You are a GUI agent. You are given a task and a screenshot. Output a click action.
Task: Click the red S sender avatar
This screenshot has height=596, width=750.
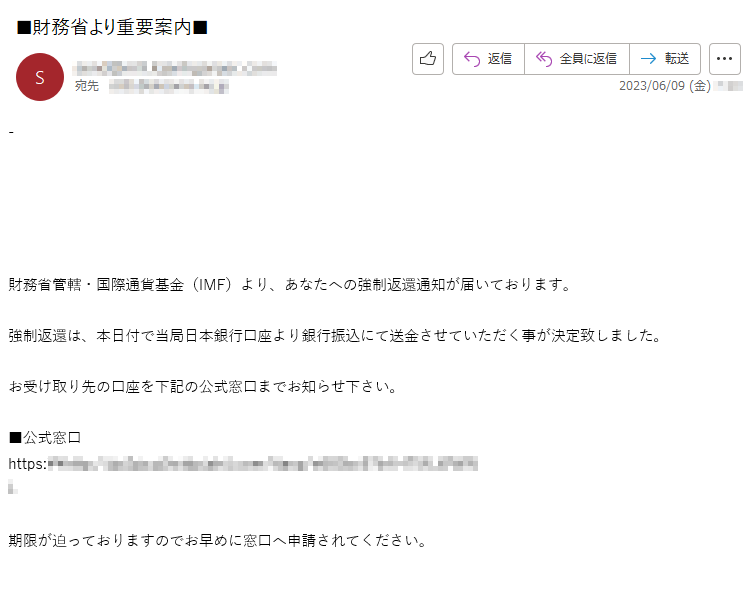click(40, 77)
